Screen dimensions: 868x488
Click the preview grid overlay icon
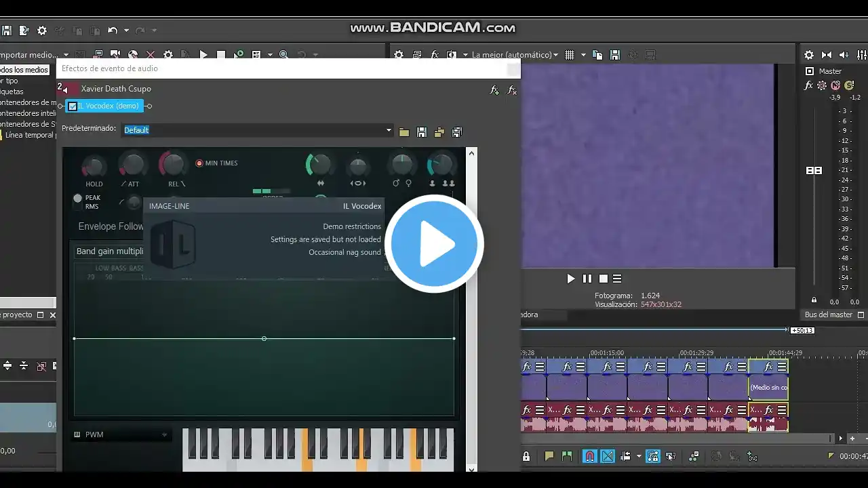click(x=570, y=55)
